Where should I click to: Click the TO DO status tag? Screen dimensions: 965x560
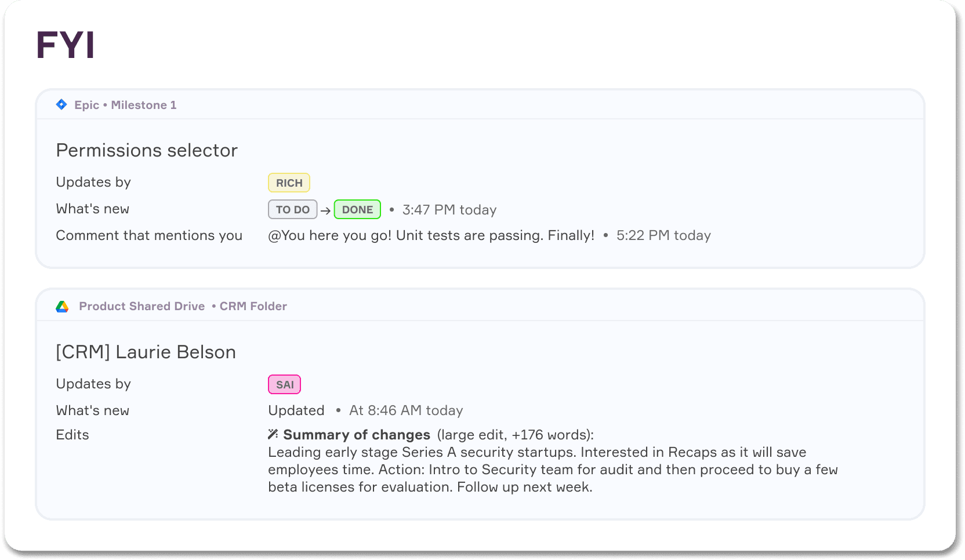tap(292, 209)
